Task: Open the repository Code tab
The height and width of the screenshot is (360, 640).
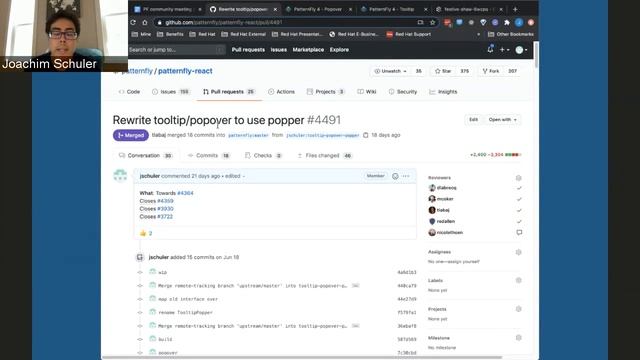Action: coord(129,92)
